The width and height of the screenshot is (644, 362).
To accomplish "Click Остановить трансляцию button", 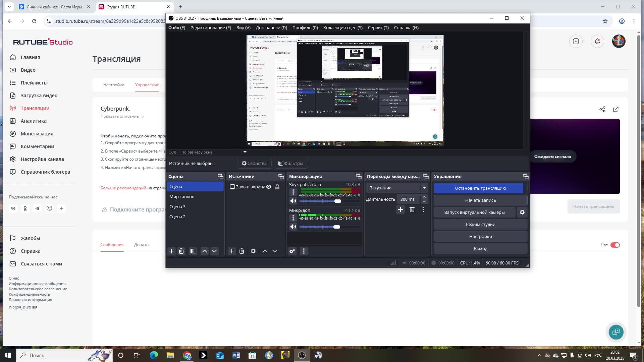I will point(480,188).
